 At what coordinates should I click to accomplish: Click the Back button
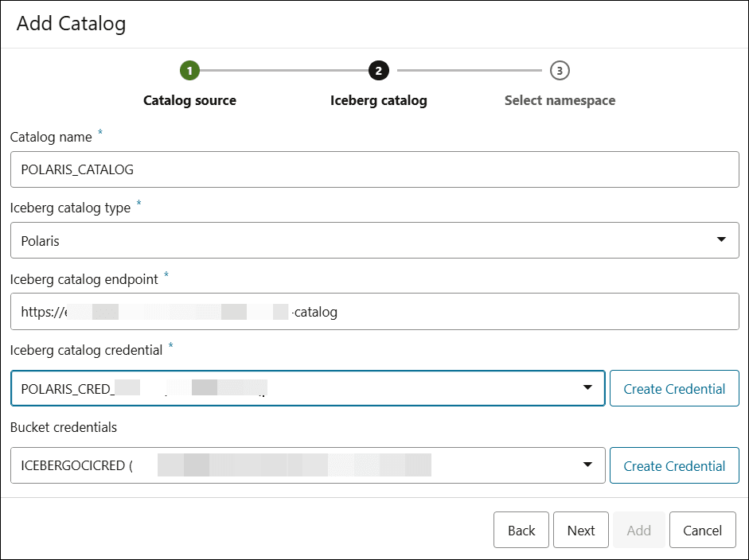tap(521, 530)
